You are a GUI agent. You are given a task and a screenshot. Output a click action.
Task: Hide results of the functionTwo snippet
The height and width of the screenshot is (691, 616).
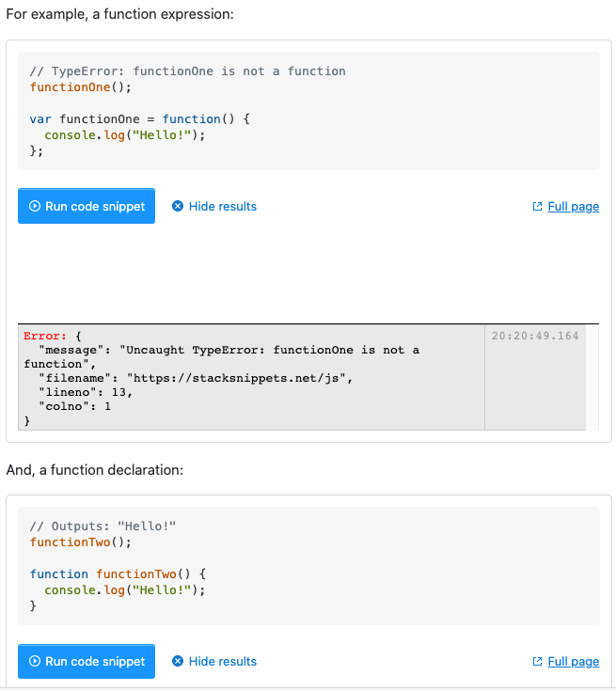[222, 662]
